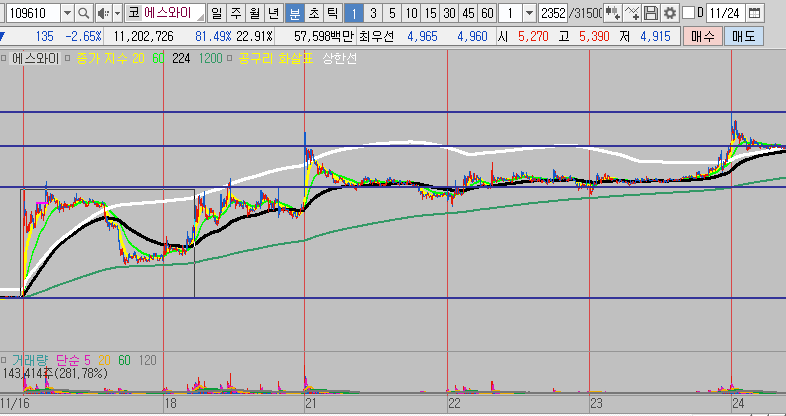Click the black 224 moving average legend label
The height and width of the screenshot is (416, 786).
tap(181, 59)
